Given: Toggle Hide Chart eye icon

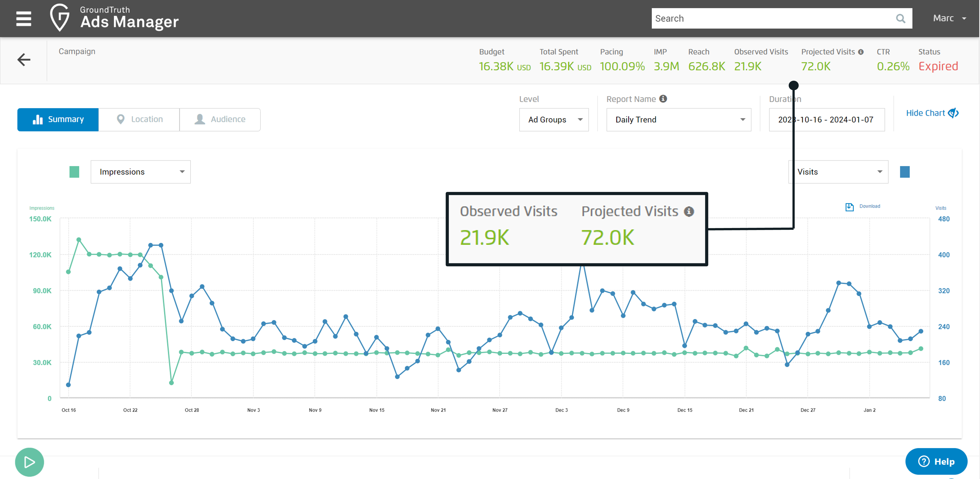Looking at the screenshot, I should (x=953, y=113).
